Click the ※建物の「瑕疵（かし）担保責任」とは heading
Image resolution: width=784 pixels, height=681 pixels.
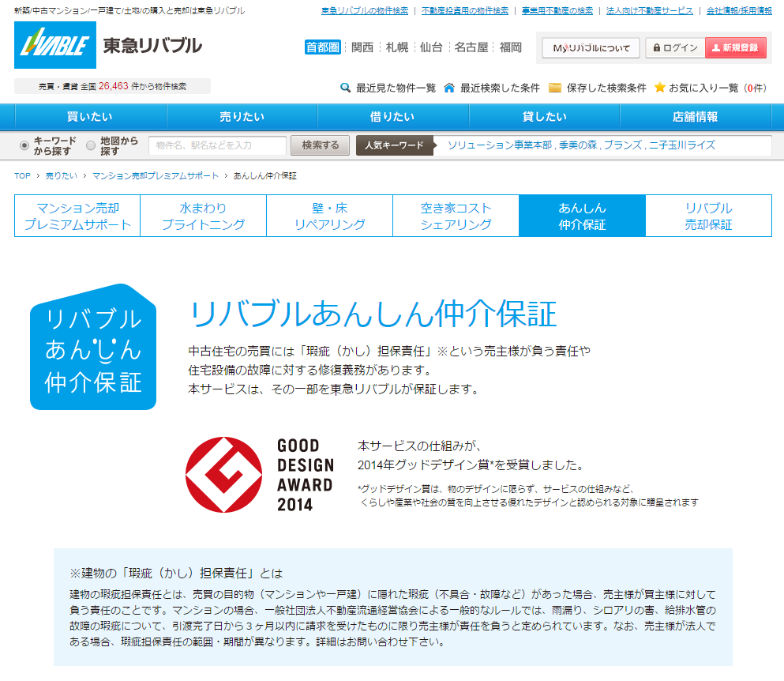[x=176, y=573]
